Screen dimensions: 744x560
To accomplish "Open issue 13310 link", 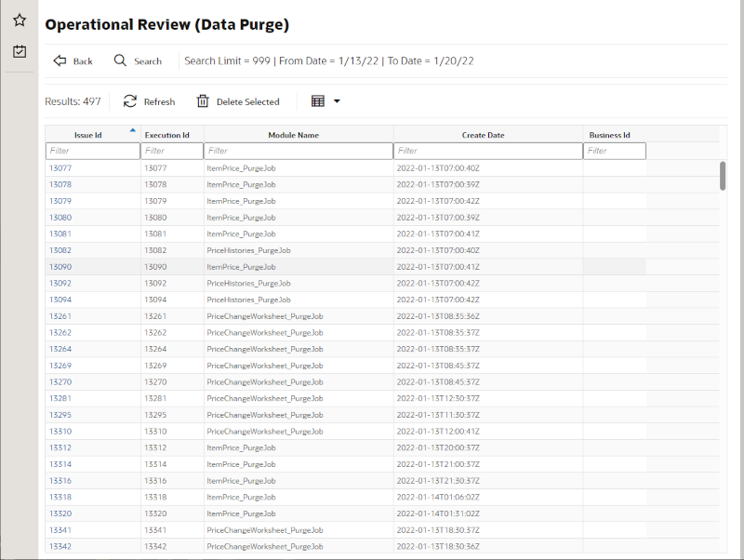I will point(60,432).
